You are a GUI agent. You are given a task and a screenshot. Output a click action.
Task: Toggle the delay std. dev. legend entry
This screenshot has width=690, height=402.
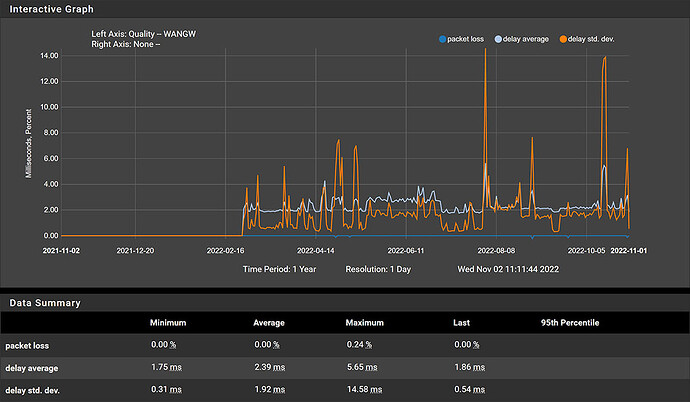(587, 39)
